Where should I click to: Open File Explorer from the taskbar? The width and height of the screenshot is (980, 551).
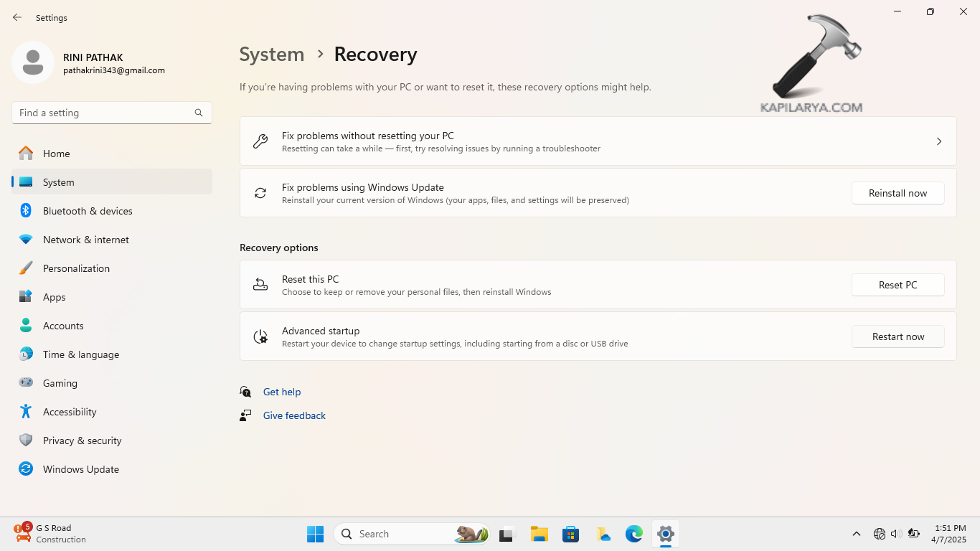539,534
